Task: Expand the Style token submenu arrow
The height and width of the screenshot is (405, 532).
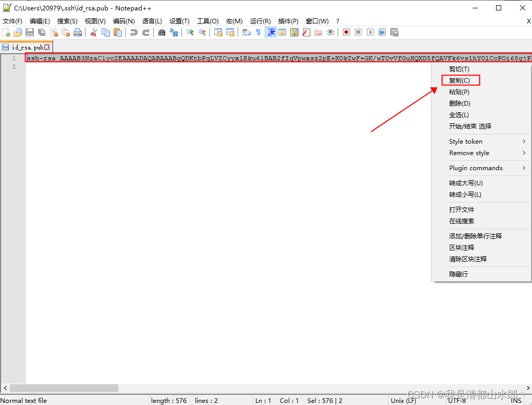Action: [x=524, y=141]
